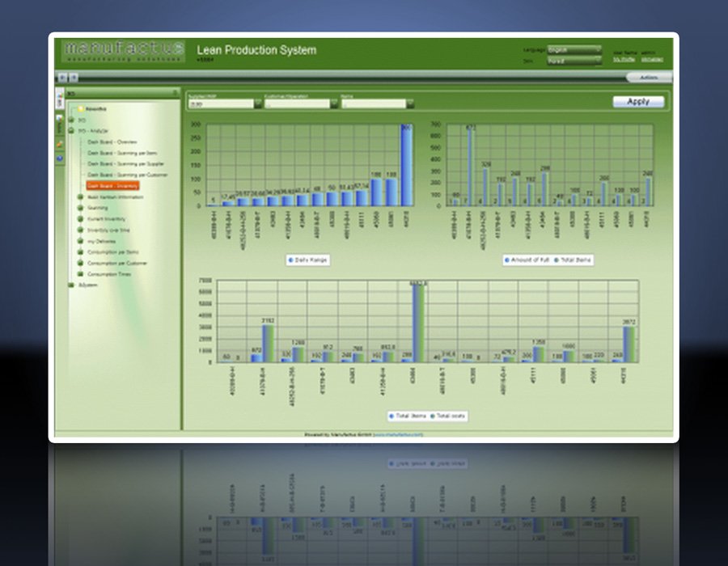Click the 3192 bar in bottom chart
Viewport: 728px width, 566px height.
pos(268,344)
